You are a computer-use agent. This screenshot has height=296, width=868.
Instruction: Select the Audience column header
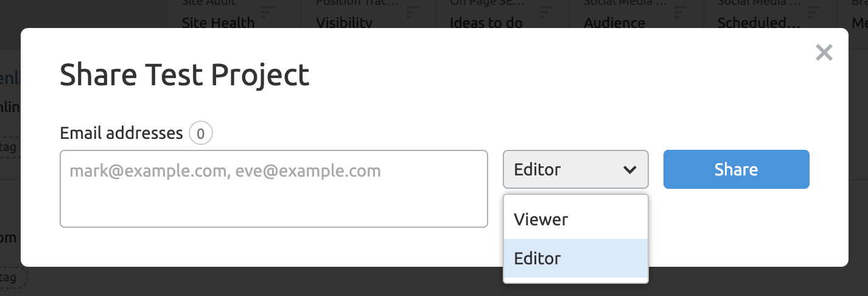pos(614,23)
